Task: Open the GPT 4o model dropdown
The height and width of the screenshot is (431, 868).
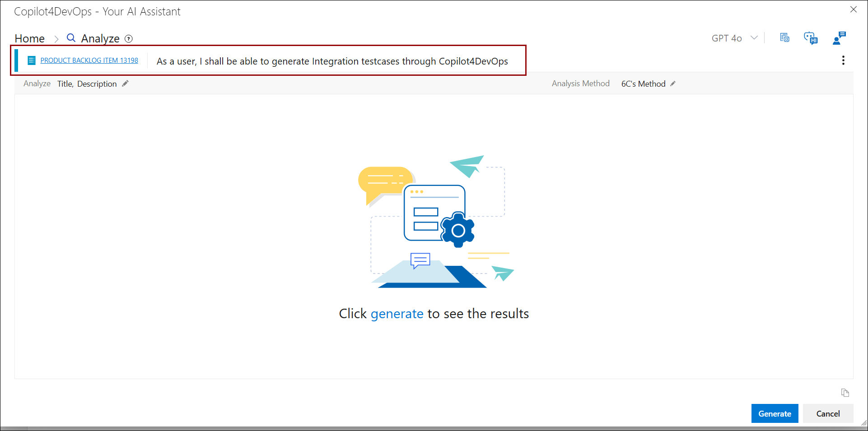Action: pyautogui.click(x=734, y=38)
